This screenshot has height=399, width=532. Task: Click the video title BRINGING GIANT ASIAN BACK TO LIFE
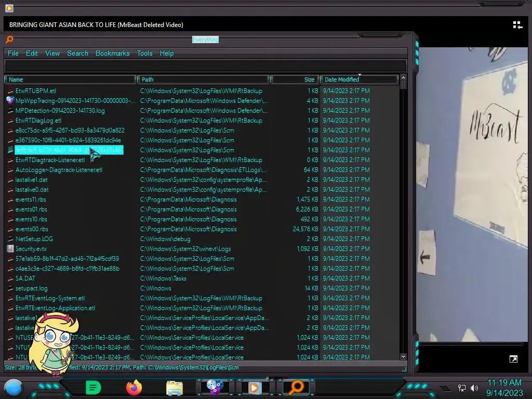[96, 25]
